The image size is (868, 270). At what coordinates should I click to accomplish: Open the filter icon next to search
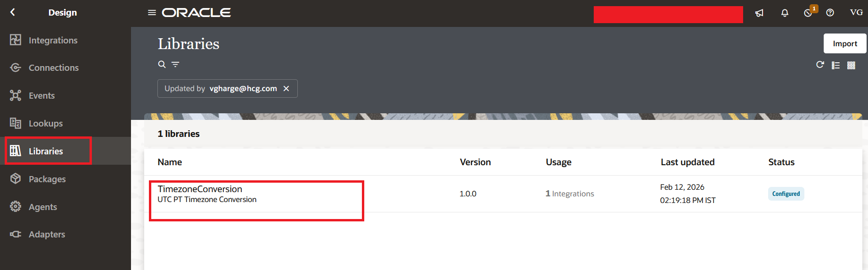click(175, 64)
